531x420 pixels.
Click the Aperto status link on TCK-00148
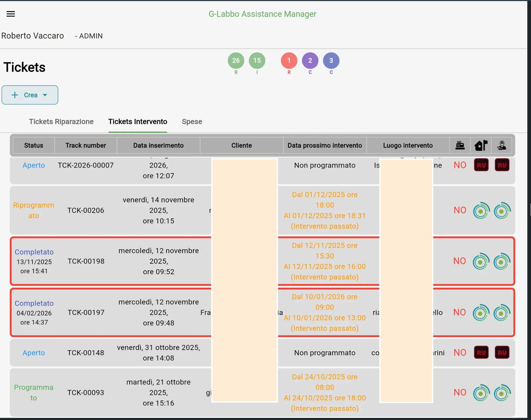pos(34,353)
